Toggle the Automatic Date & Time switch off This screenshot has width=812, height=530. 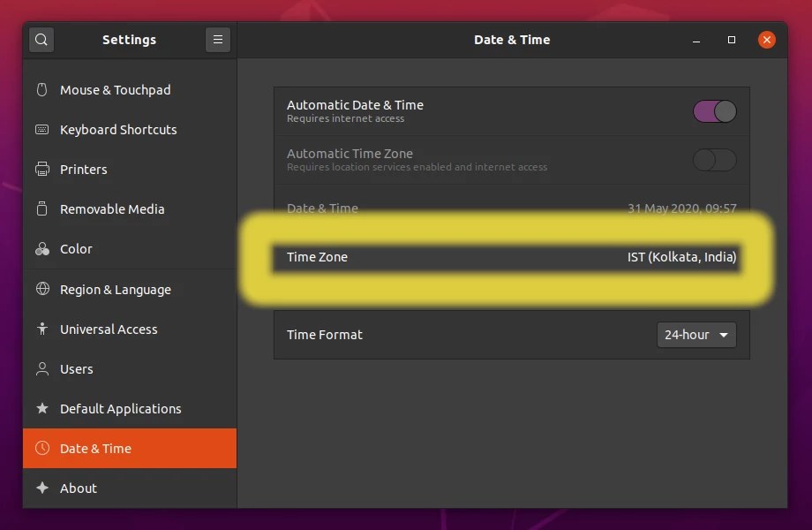pos(714,111)
